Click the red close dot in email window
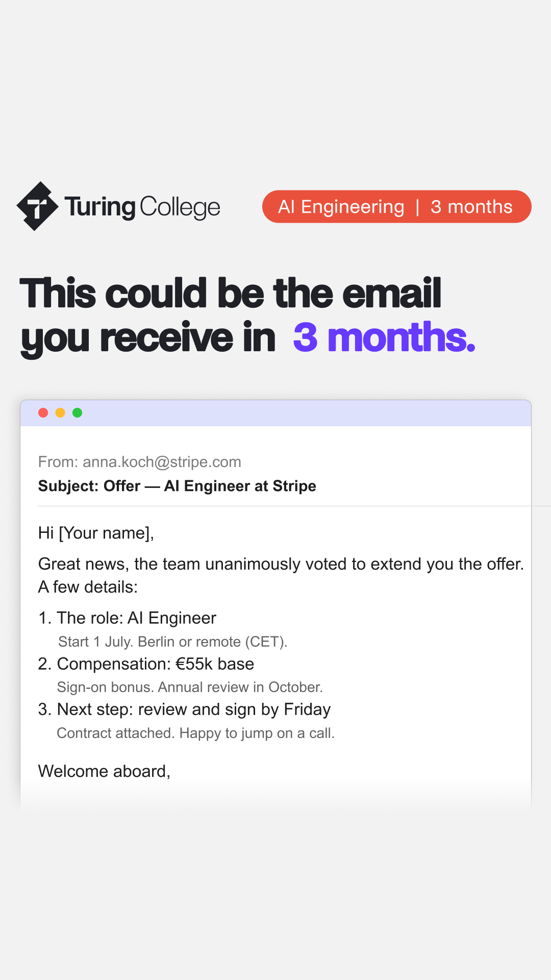This screenshot has height=980, width=551. (43, 413)
